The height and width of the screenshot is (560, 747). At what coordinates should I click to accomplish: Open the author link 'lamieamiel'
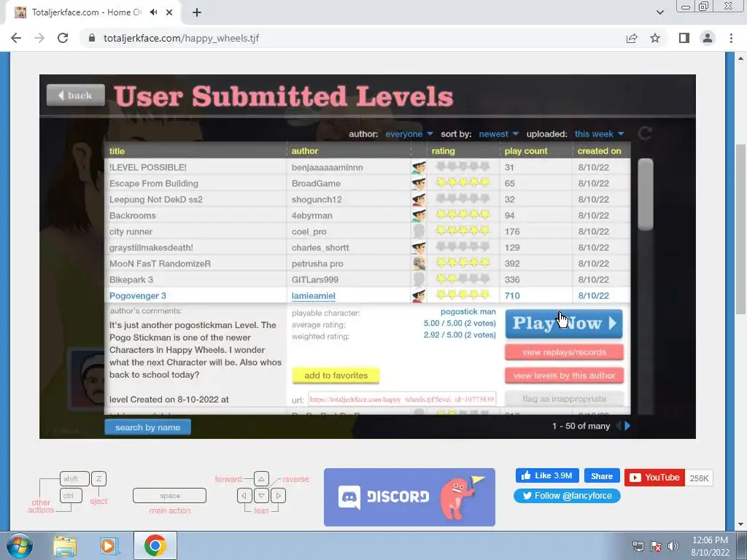(314, 296)
